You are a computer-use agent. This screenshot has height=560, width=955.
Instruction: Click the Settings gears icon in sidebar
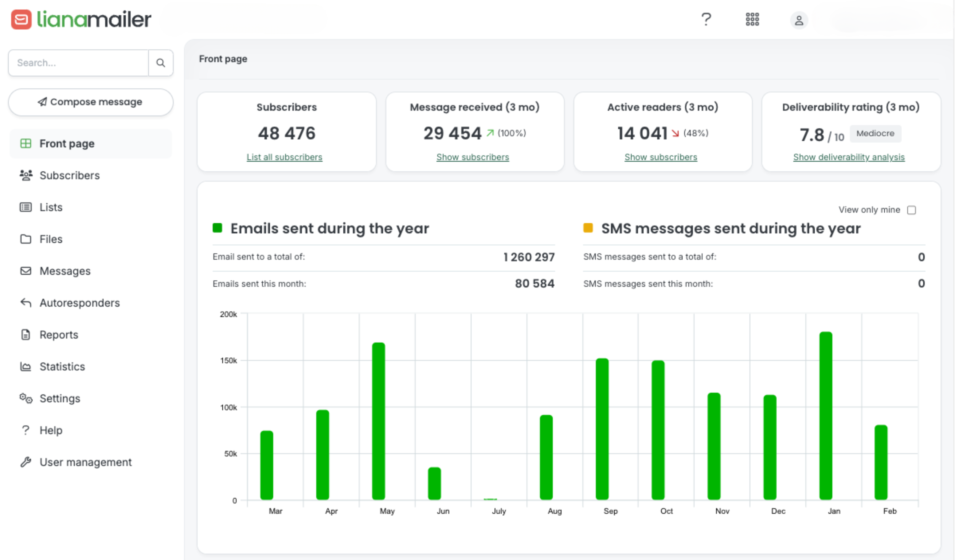point(26,398)
